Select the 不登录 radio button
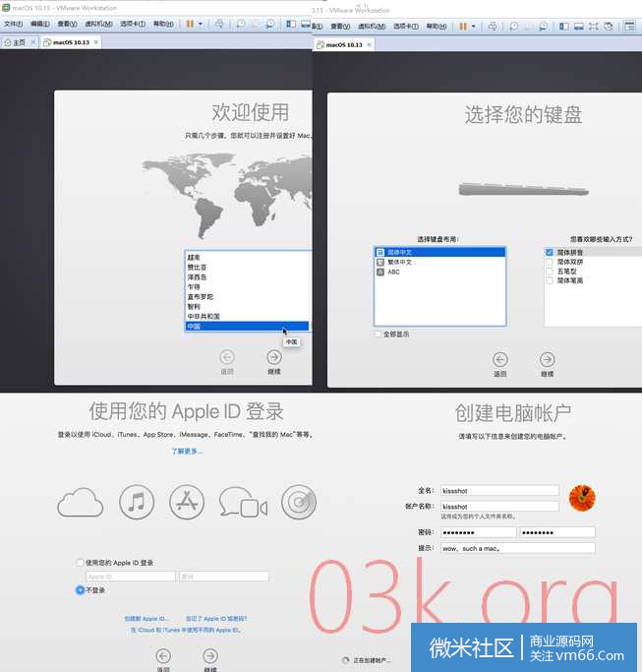This screenshot has width=642, height=672. click(80, 590)
